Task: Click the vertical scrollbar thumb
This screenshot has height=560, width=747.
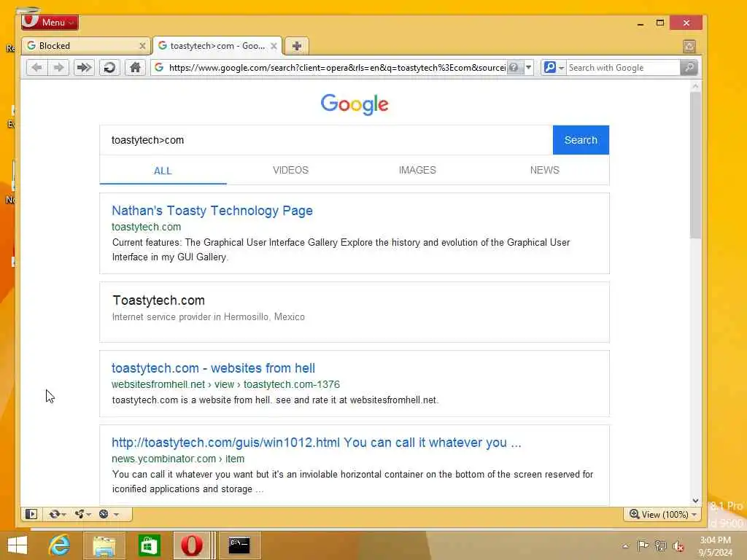Action: [x=695, y=164]
